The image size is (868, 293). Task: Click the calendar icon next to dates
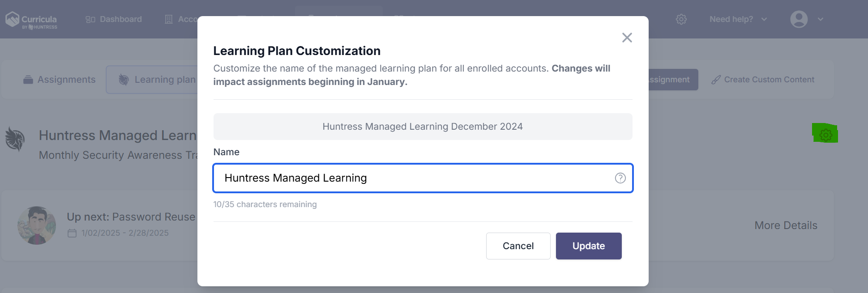(72, 233)
